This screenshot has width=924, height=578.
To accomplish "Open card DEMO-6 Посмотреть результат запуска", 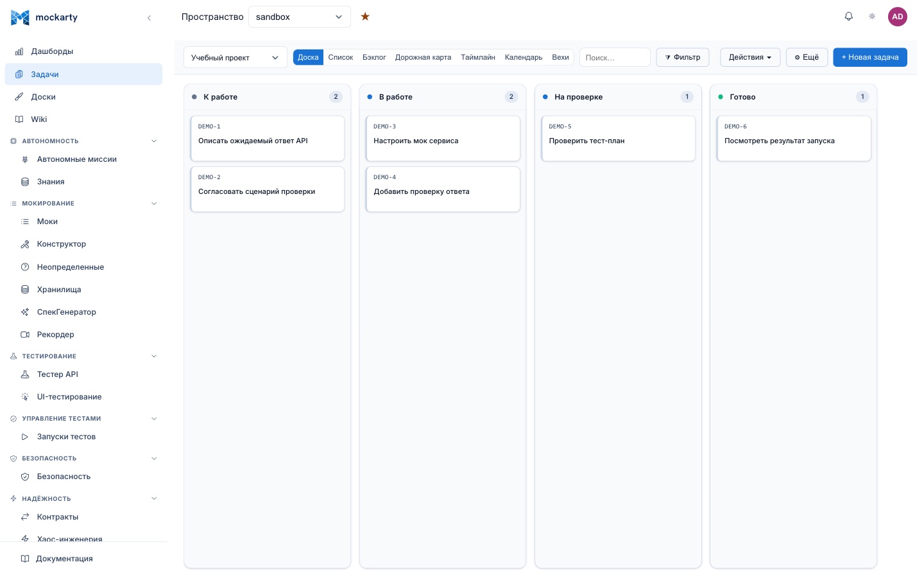I will [794, 138].
